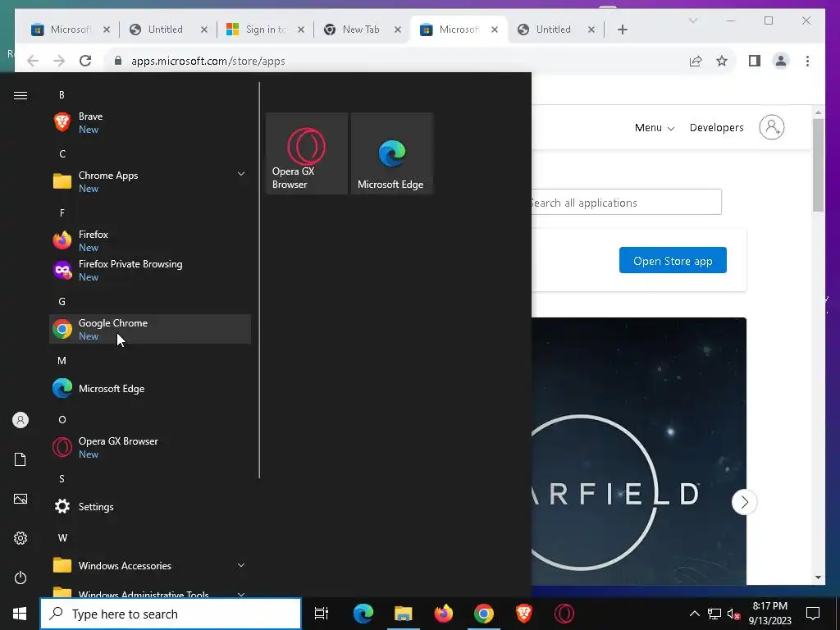Screen dimensions: 840x630
Task: Jump to letter B section header
Action: 62,95
